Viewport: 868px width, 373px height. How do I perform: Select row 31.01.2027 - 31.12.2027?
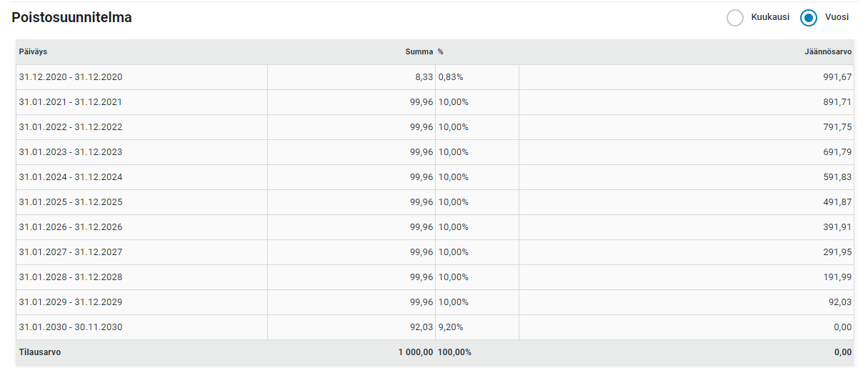(x=71, y=252)
